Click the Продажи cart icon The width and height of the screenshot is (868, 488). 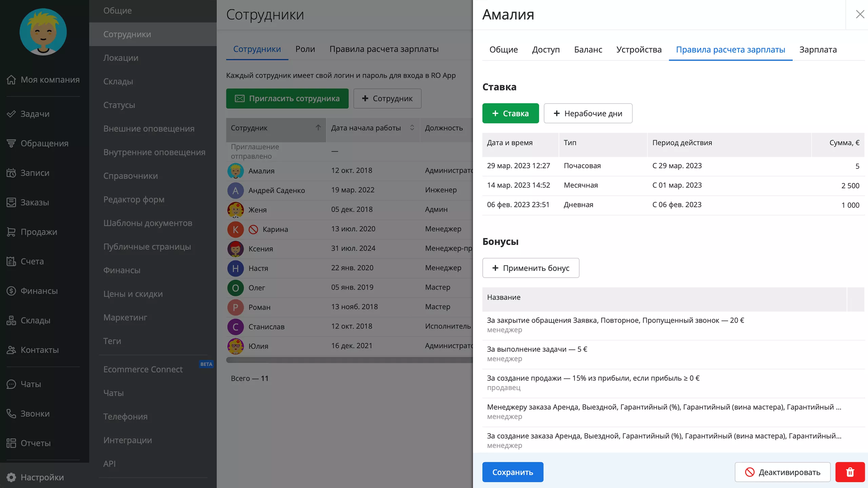pyautogui.click(x=11, y=232)
